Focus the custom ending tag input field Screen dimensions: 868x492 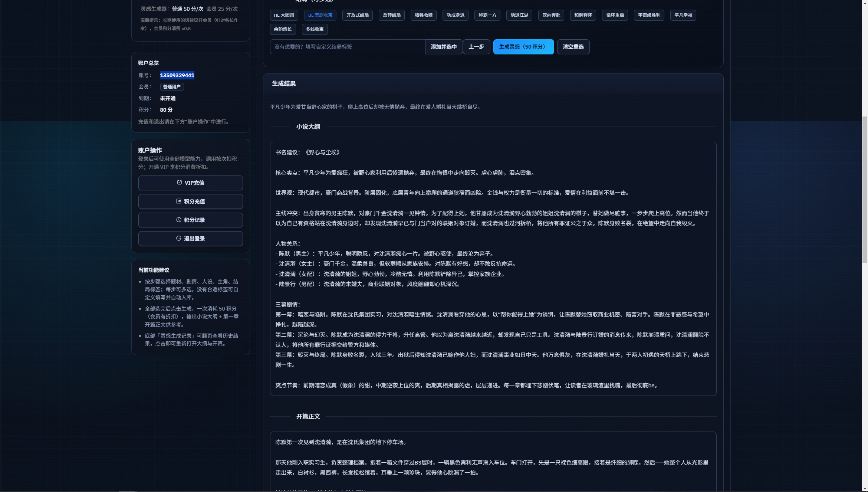click(348, 47)
